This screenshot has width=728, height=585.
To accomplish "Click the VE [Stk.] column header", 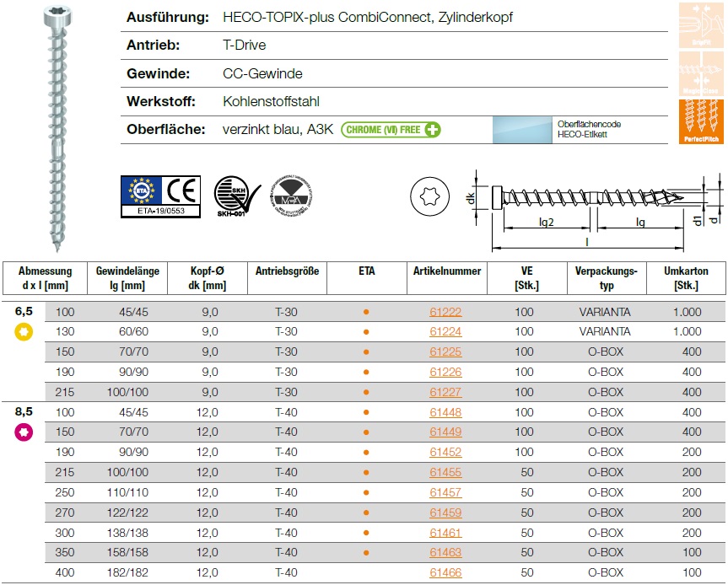I will tap(527, 278).
